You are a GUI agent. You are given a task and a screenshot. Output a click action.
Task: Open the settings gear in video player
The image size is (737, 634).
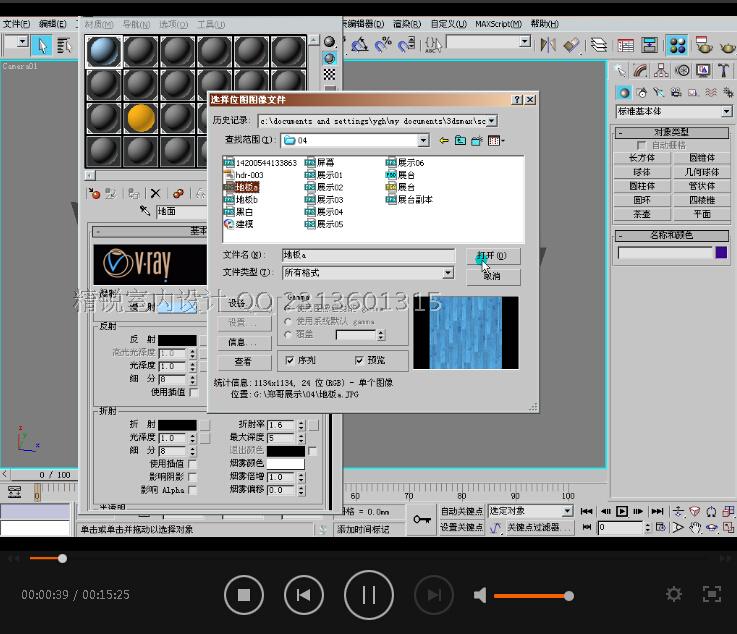(674, 594)
